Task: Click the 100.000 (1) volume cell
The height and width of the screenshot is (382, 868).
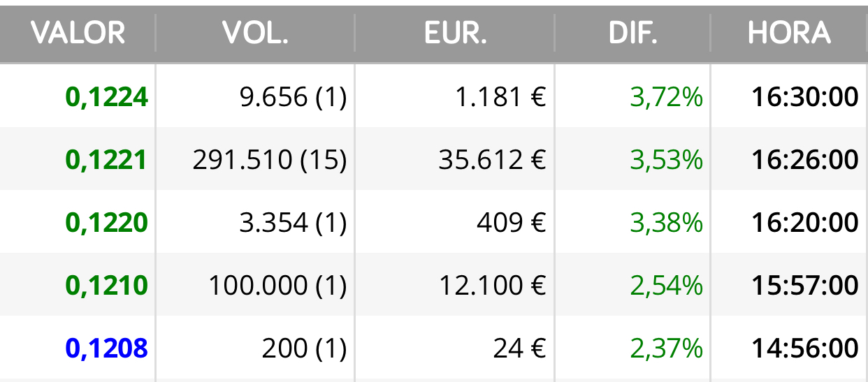Action: coord(277,286)
